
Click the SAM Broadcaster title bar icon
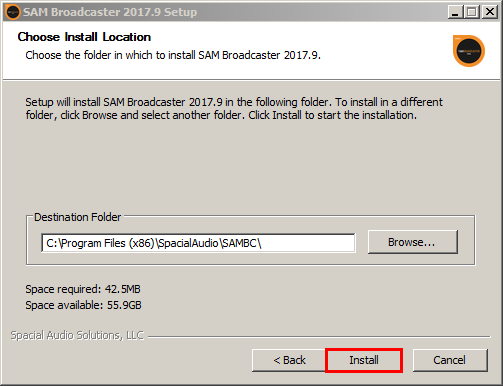click(x=13, y=12)
